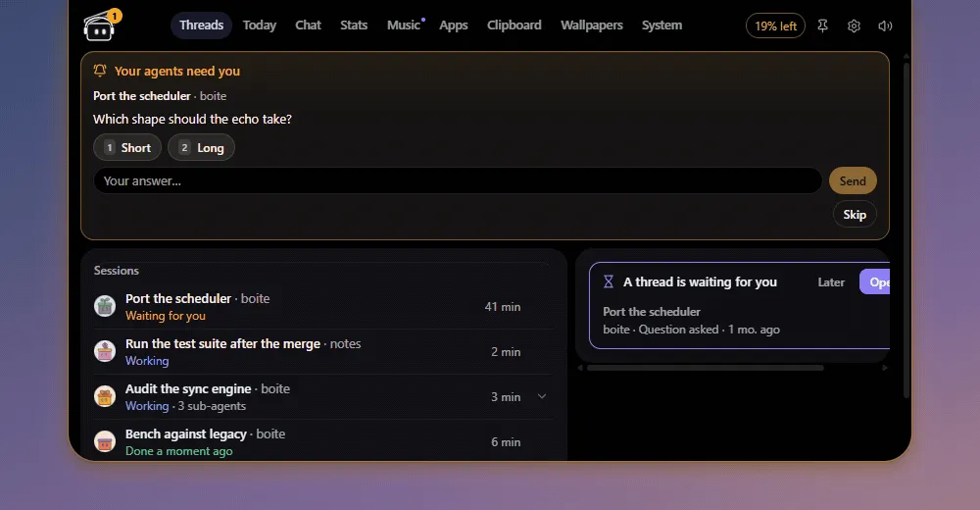
Task: Open the Bench against legacy session
Action: tap(323, 441)
